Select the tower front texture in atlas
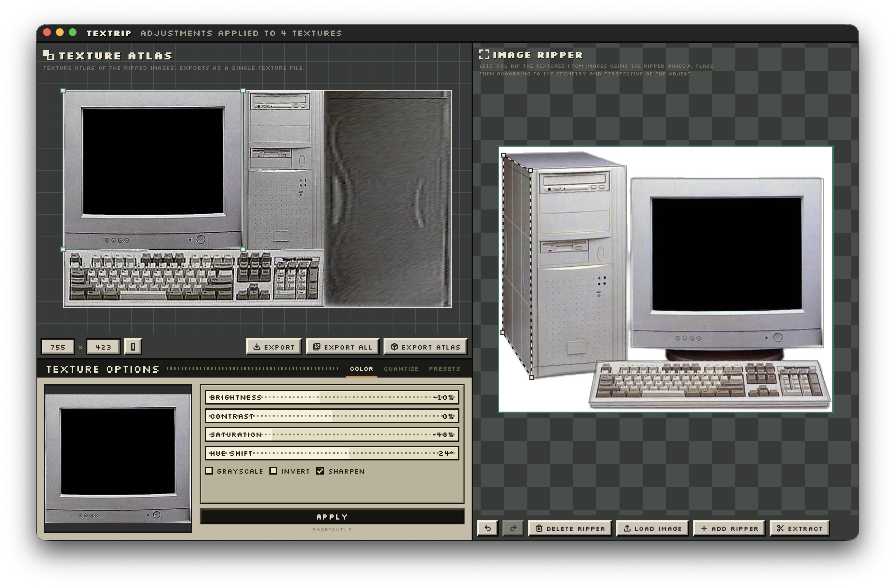 click(284, 170)
